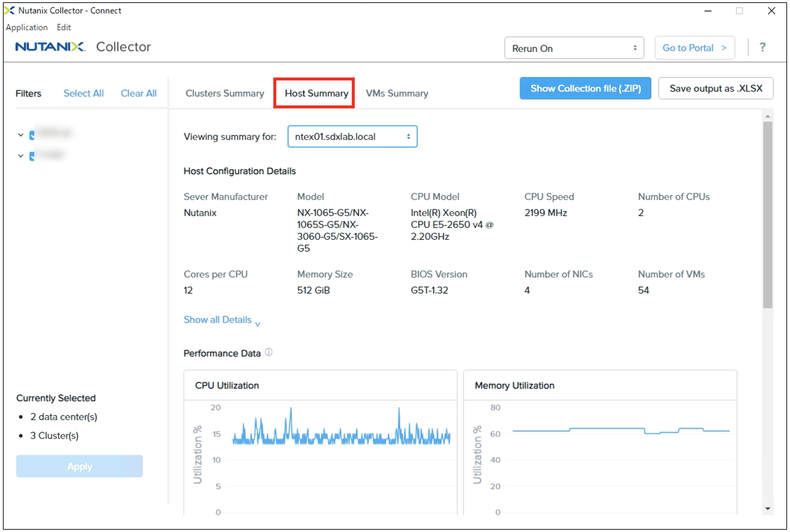Click the 'Host Configuration Details' heading
The image size is (790, 532).
pos(239,171)
